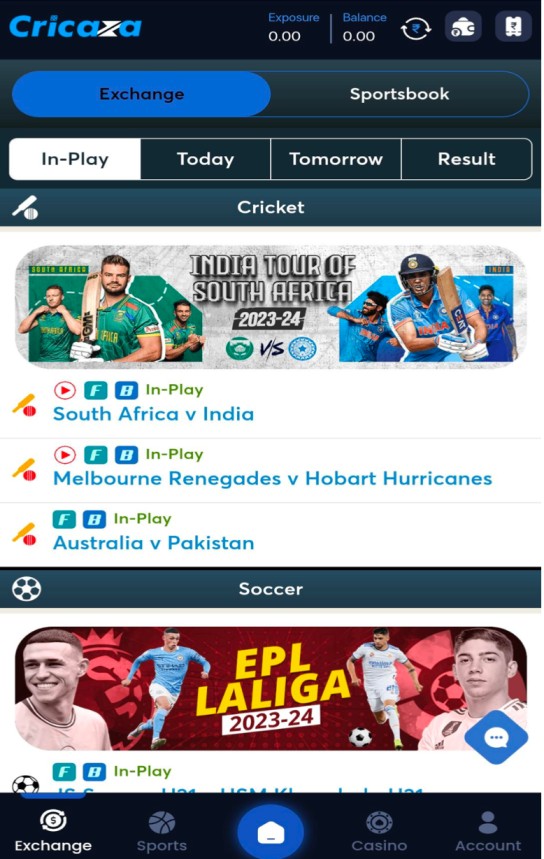
Task: Open the rupee bet slip icon
Action: 513,26
